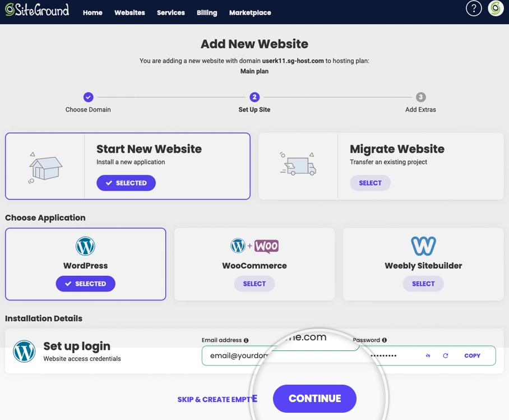Click the Weebly Sitebuilder logo
This screenshot has width=509, height=420.
coord(423,246)
